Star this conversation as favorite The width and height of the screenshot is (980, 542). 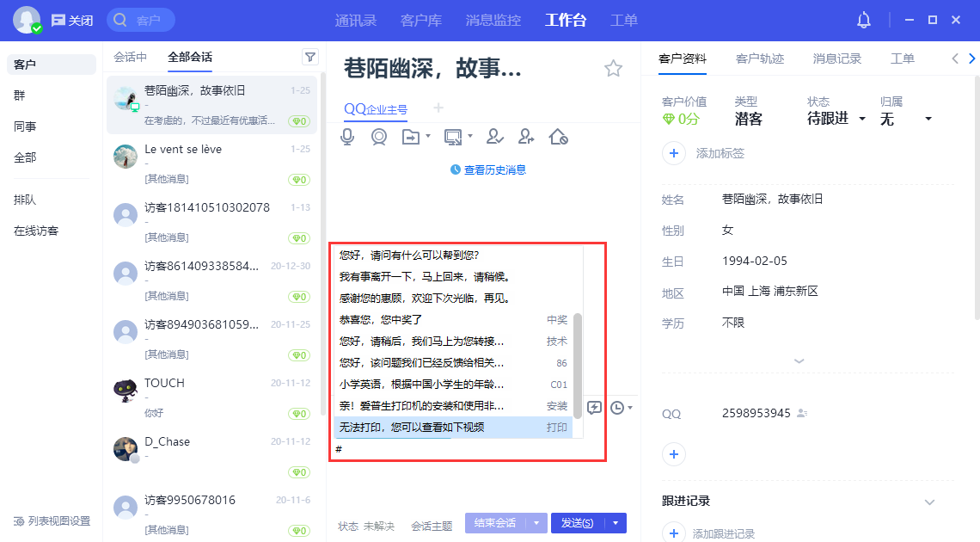pos(613,69)
